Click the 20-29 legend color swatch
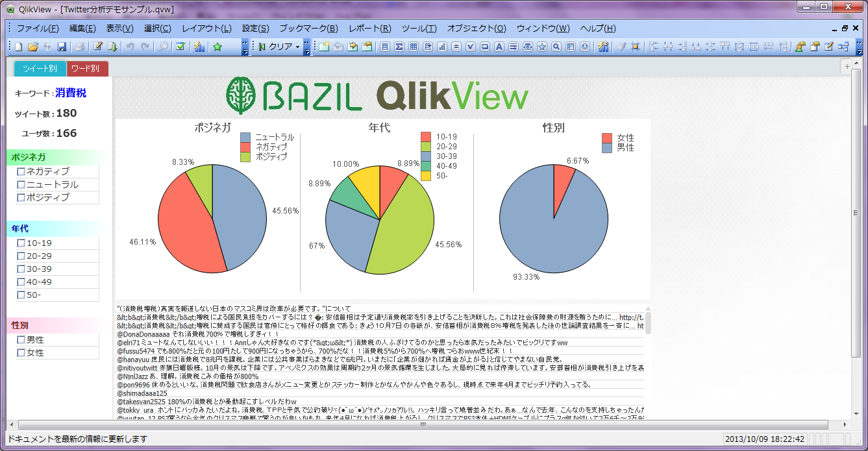 [426, 147]
